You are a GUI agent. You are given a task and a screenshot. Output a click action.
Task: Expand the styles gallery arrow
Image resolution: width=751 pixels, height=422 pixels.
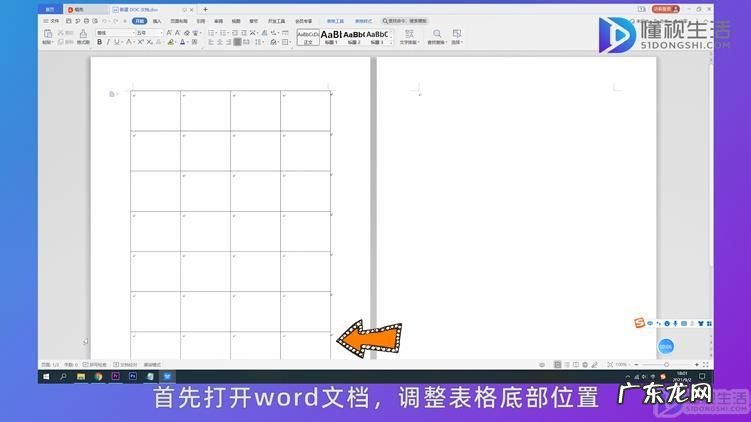(391, 43)
